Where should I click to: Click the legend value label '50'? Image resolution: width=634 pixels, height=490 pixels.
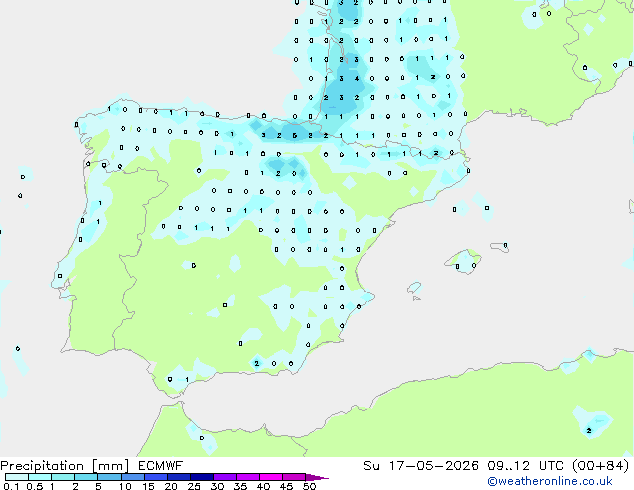click(309, 486)
